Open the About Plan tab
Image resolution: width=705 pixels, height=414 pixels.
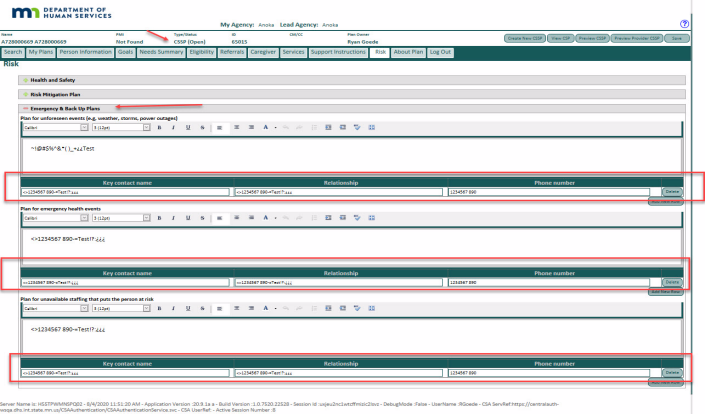tap(408, 52)
